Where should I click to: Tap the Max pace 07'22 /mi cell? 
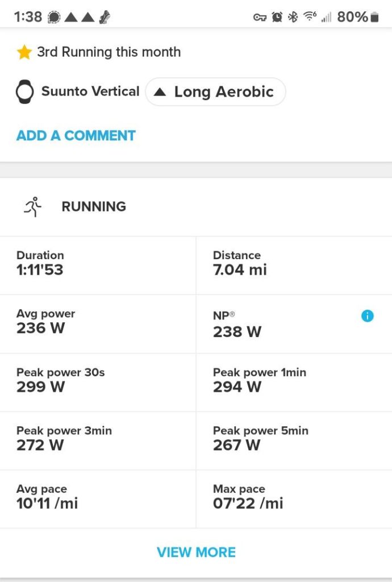[x=294, y=497]
